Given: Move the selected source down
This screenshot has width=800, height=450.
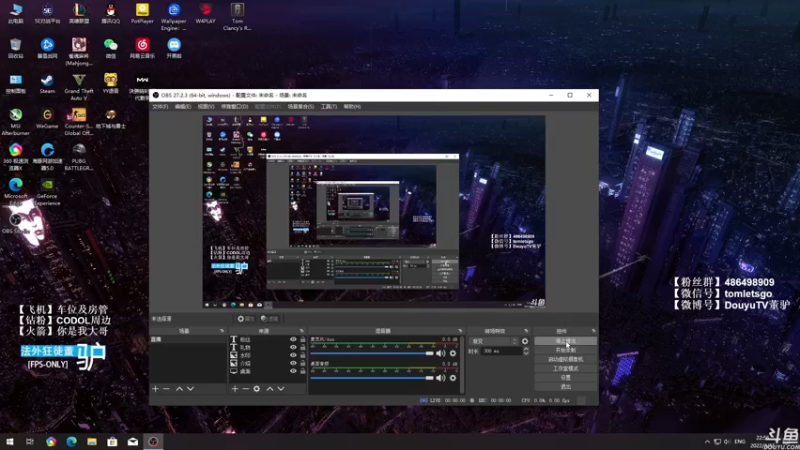Looking at the screenshot, I should tap(281, 389).
